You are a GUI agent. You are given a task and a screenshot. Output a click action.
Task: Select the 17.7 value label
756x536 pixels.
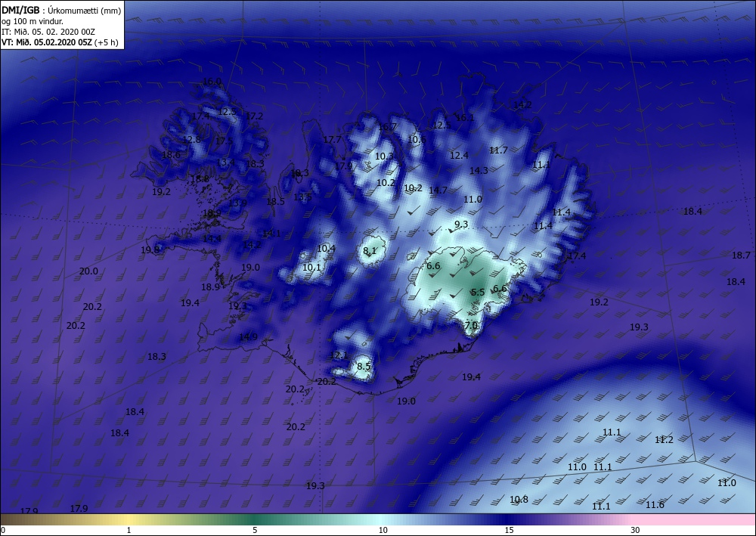click(332, 140)
